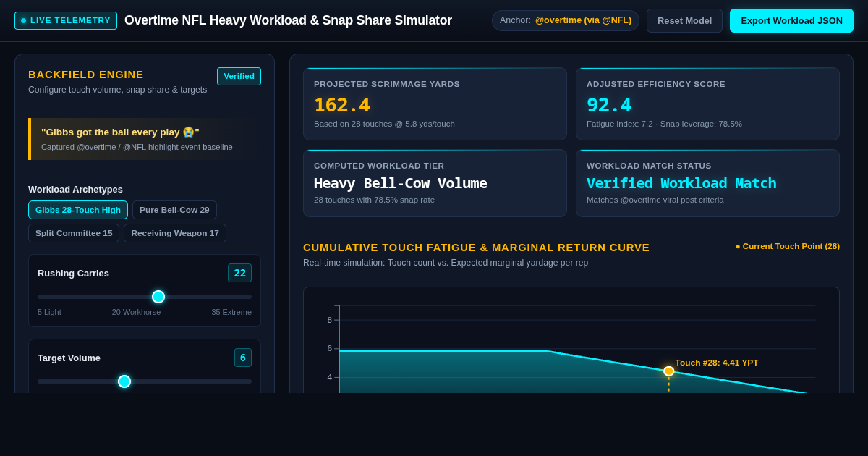Click the Live Telemetry status badge
Viewport: 868px width, 456px height.
66,20
